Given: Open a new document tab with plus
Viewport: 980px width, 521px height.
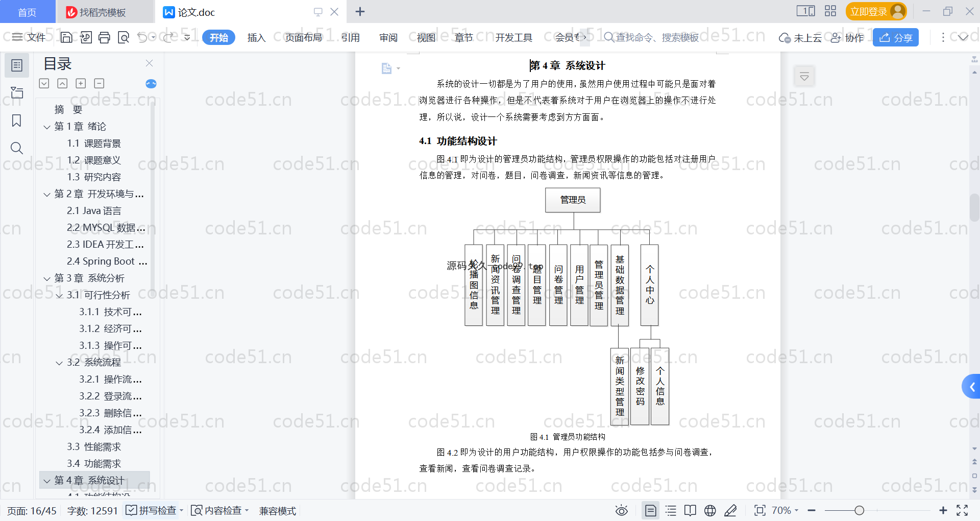Looking at the screenshot, I should [360, 11].
